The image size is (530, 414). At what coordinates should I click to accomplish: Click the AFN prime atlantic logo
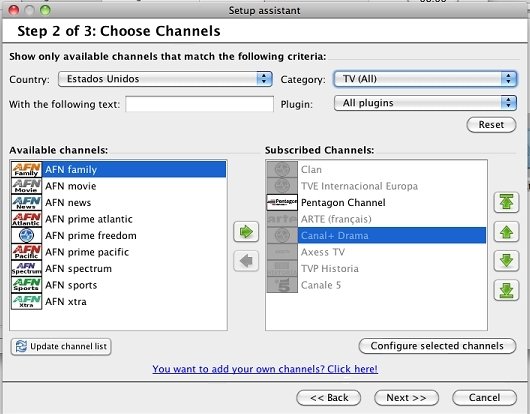point(26,219)
